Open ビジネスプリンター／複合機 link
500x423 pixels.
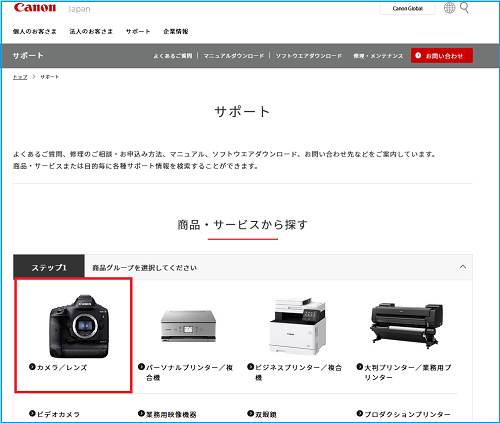click(295, 372)
